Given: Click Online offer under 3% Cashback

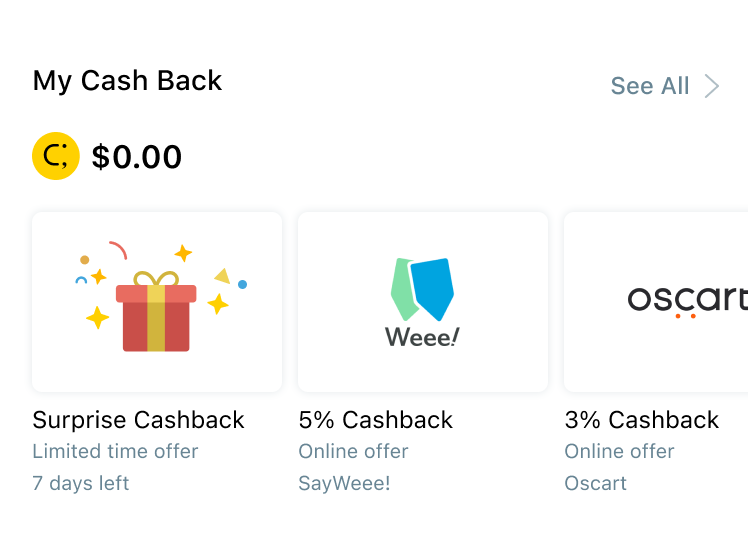Looking at the screenshot, I should [x=620, y=451].
